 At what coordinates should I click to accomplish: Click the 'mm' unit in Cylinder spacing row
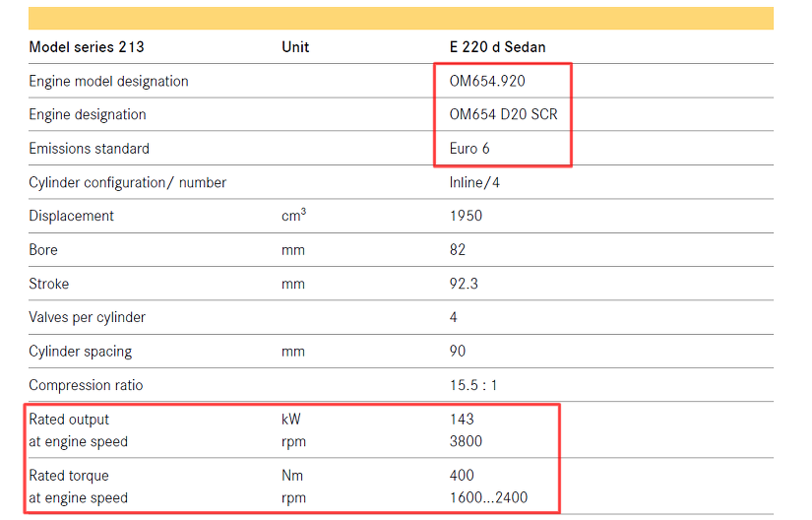point(293,353)
